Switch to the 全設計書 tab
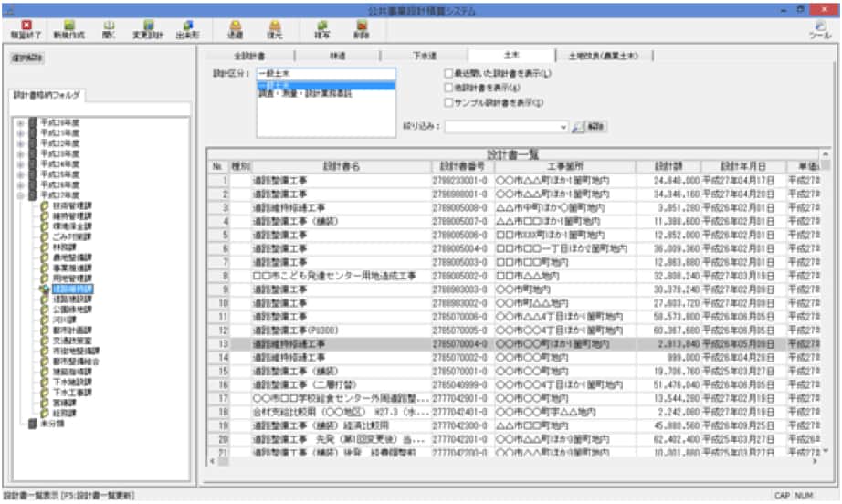Image resolution: width=842 pixels, height=504 pixels. pyautogui.click(x=249, y=56)
